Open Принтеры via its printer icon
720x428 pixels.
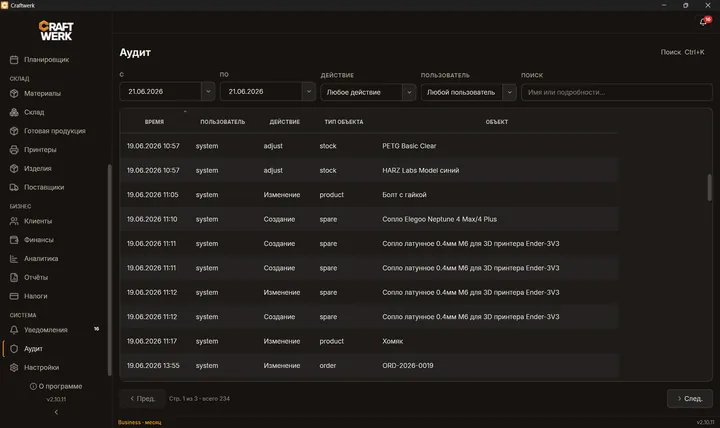click(x=14, y=150)
